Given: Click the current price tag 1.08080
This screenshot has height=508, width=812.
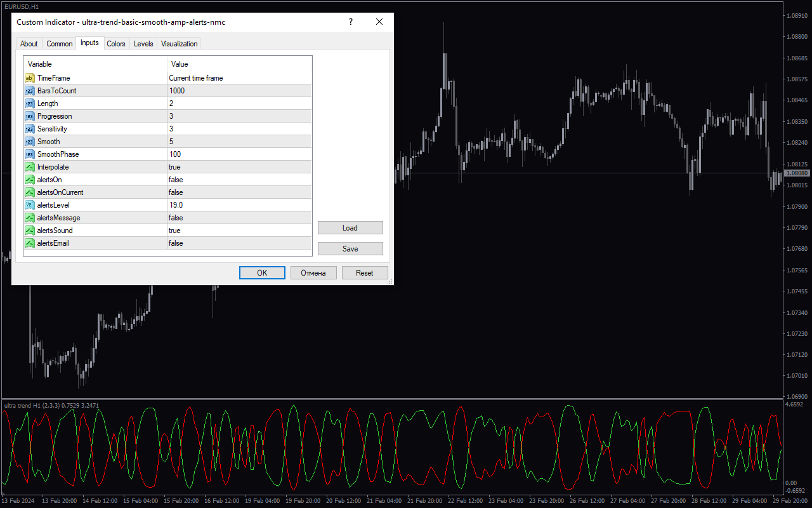Looking at the screenshot, I should 797,173.
